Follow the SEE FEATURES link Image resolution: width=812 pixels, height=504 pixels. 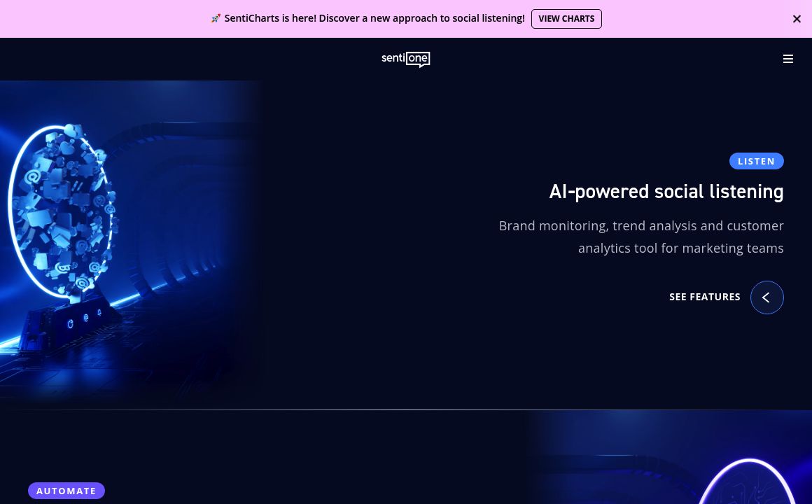tap(704, 297)
